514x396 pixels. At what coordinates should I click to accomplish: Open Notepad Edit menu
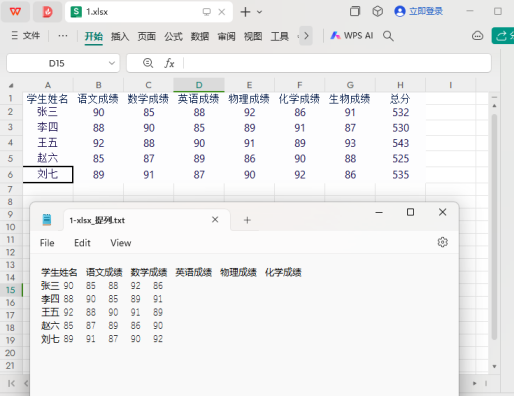click(x=82, y=243)
